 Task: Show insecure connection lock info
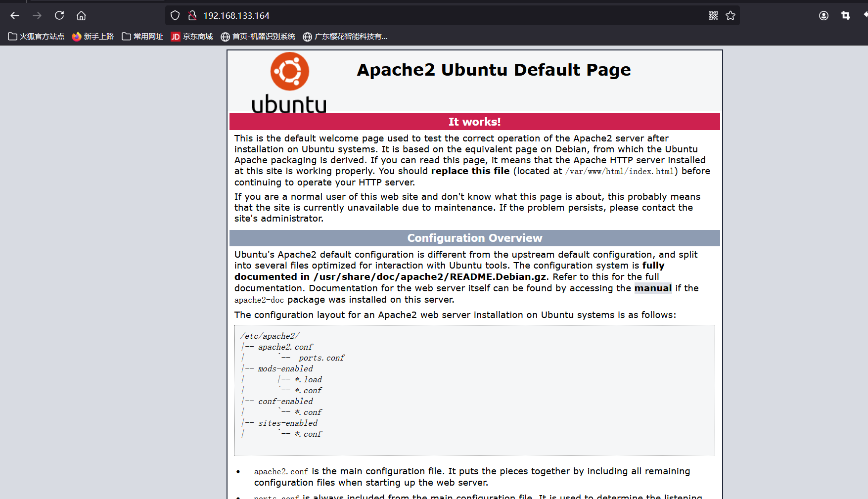pyautogui.click(x=192, y=16)
